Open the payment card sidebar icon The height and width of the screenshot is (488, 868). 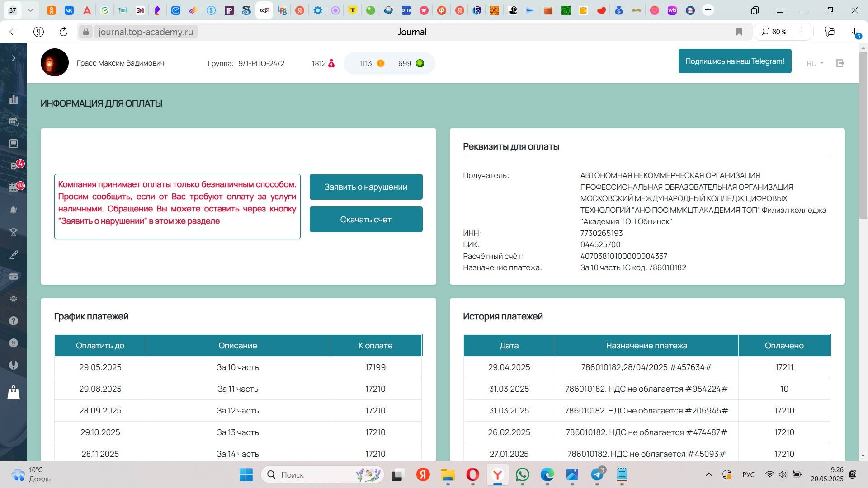[14, 277]
